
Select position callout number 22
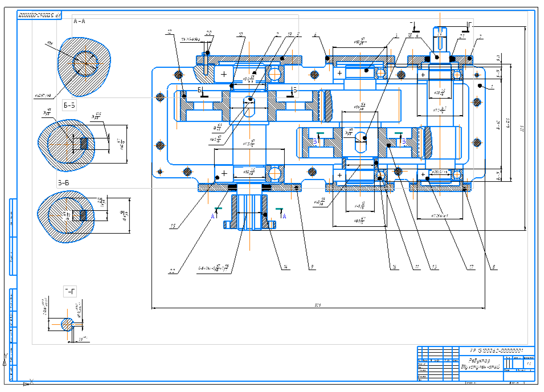tap(172, 271)
